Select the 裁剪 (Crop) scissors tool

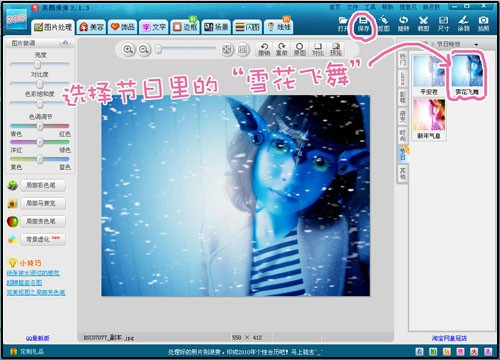pyautogui.click(x=423, y=24)
